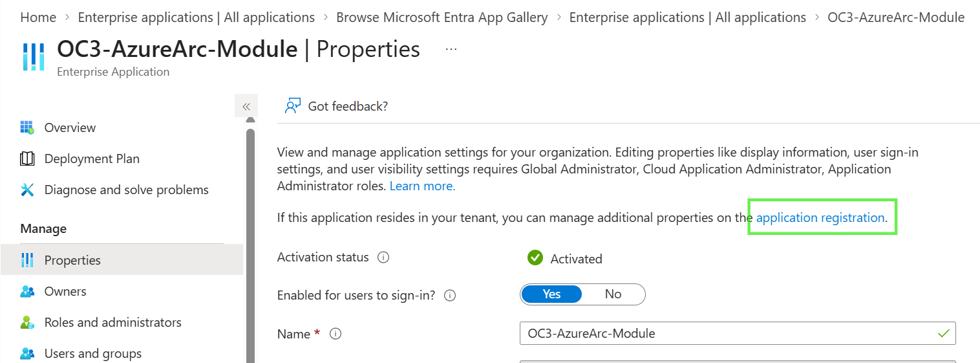Click the info icon next to Name
980x363 pixels.
tap(336, 334)
